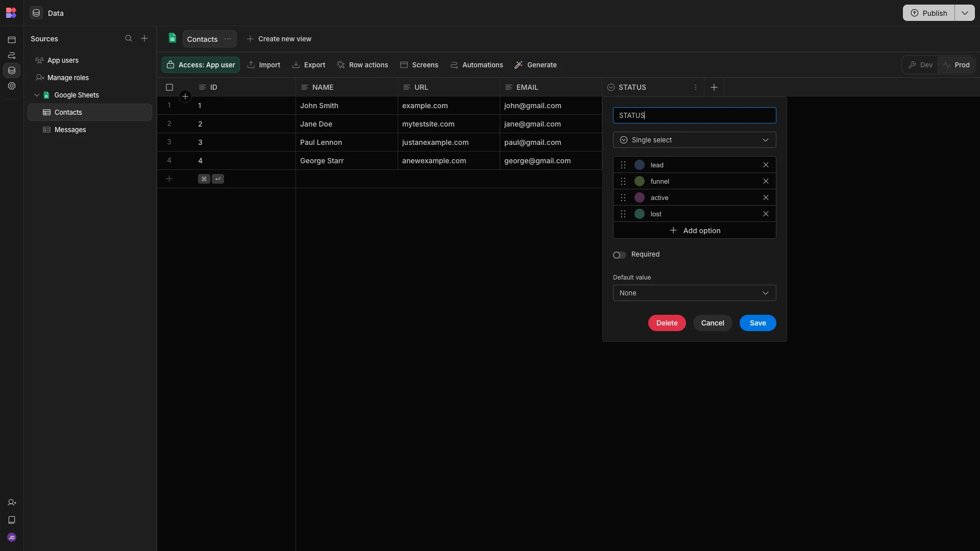Open the Publish options arrow
This screenshot has height=551, width=980.
coord(965,13)
